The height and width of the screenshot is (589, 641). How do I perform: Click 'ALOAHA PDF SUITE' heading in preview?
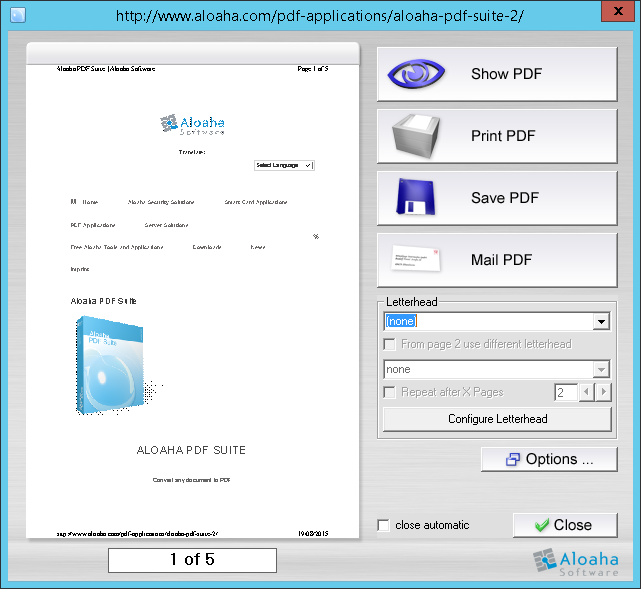(191, 450)
